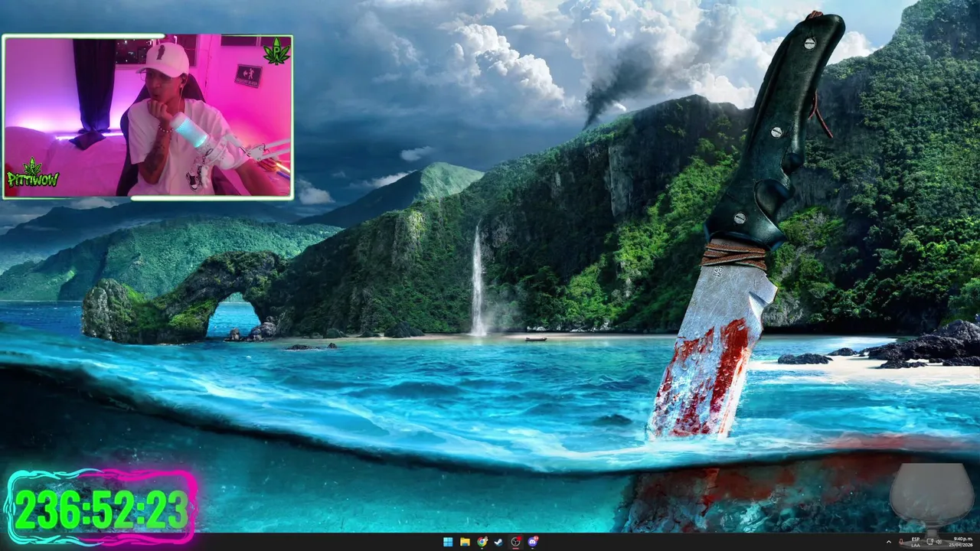Screen dimensions: 980x551
Task: Click the 236:52:23 countdown timer overlay
Action: pos(101,507)
